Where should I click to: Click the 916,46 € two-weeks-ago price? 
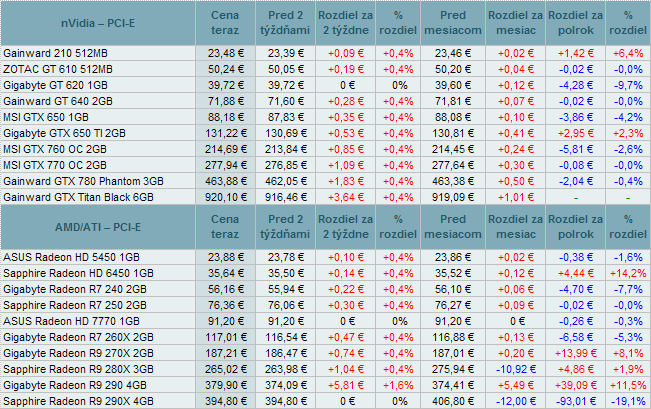[286, 197]
